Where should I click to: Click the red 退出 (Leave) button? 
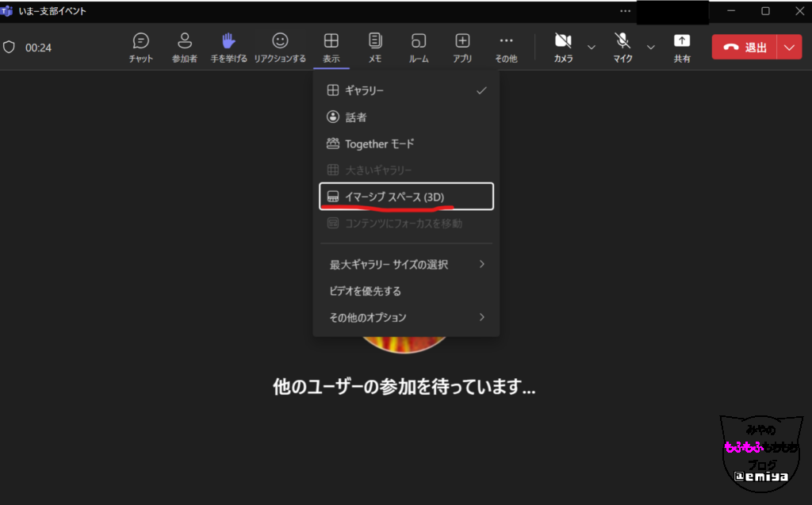745,48
